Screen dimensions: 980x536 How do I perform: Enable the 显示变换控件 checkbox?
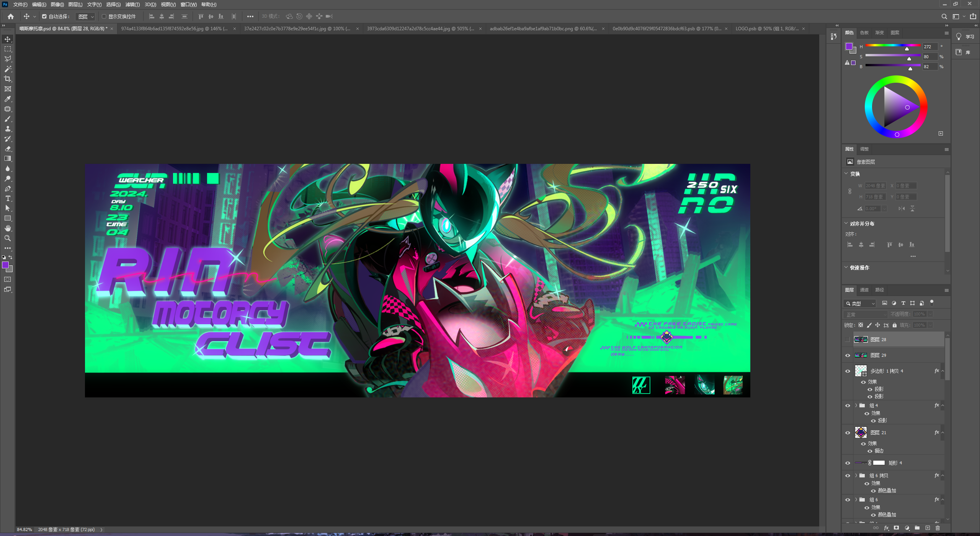coord(104,16)
